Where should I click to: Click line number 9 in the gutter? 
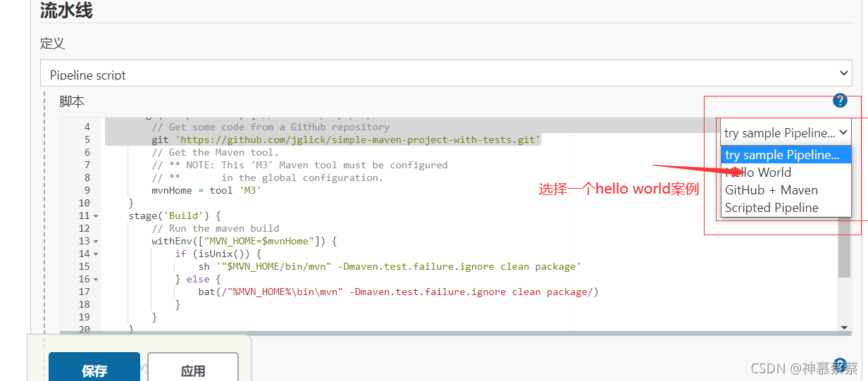(x=87, y=190)
